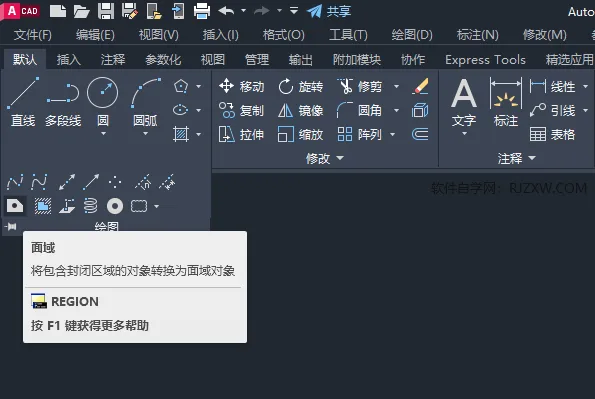Screen dimensions: 595x399
Task: Expand the Modify (修改) panel
Action: 325,158
